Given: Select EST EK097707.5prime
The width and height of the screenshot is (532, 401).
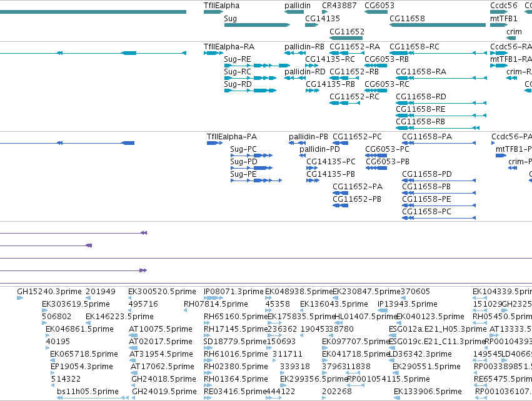Looking at the screenshot, I should [356, 342].
